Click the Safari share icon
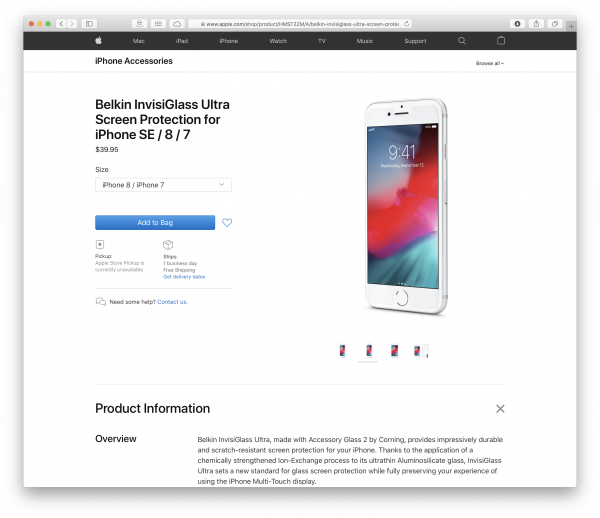This screenshot has height=518, width=600. (536, 24)
